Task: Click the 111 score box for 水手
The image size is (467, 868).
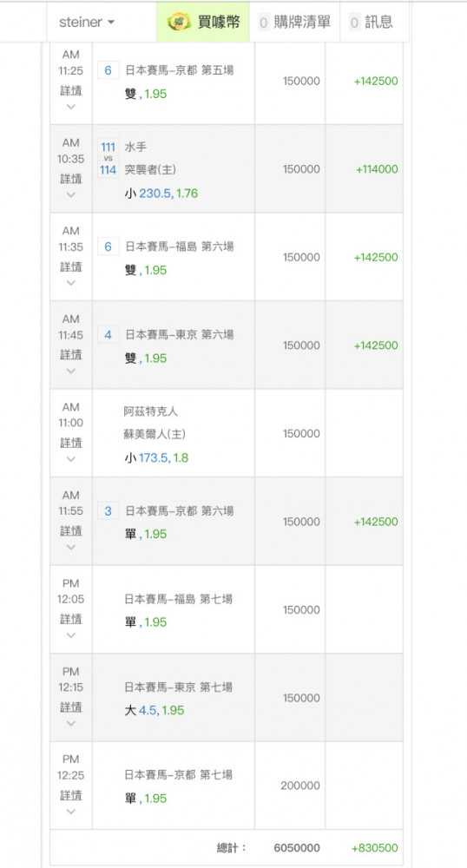Action: pyautogui.click(x=108, y=148)
